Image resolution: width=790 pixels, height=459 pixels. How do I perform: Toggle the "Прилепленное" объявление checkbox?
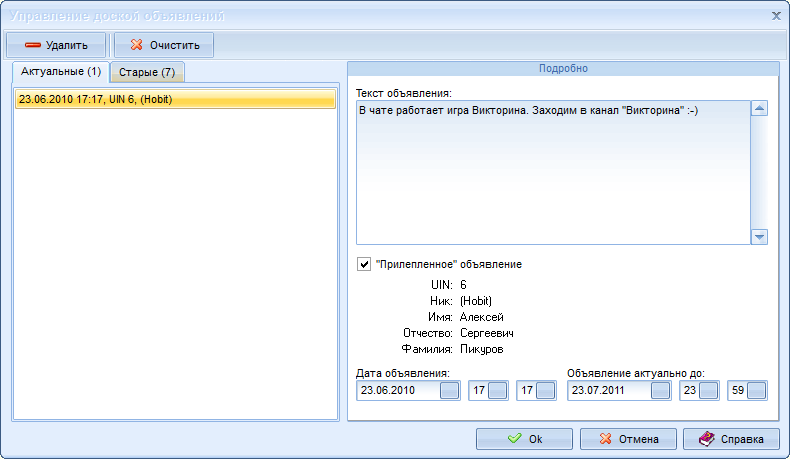[364, 264]
